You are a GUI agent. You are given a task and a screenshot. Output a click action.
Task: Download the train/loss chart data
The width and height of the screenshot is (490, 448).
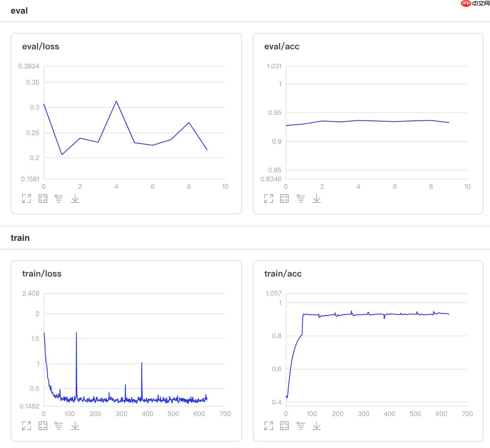tap(75, 426)
